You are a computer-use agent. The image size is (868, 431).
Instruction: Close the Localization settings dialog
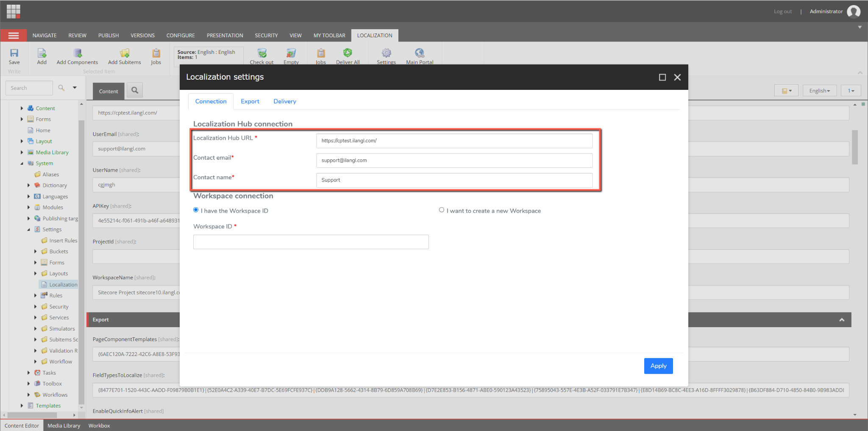(x=677, y=77)
